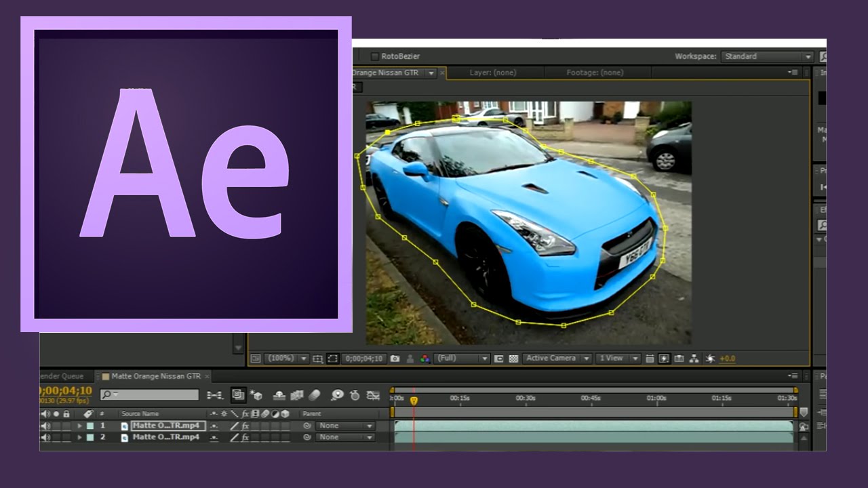
Task: Open the 1 View layout dropdown
Action: click(618, 359)
